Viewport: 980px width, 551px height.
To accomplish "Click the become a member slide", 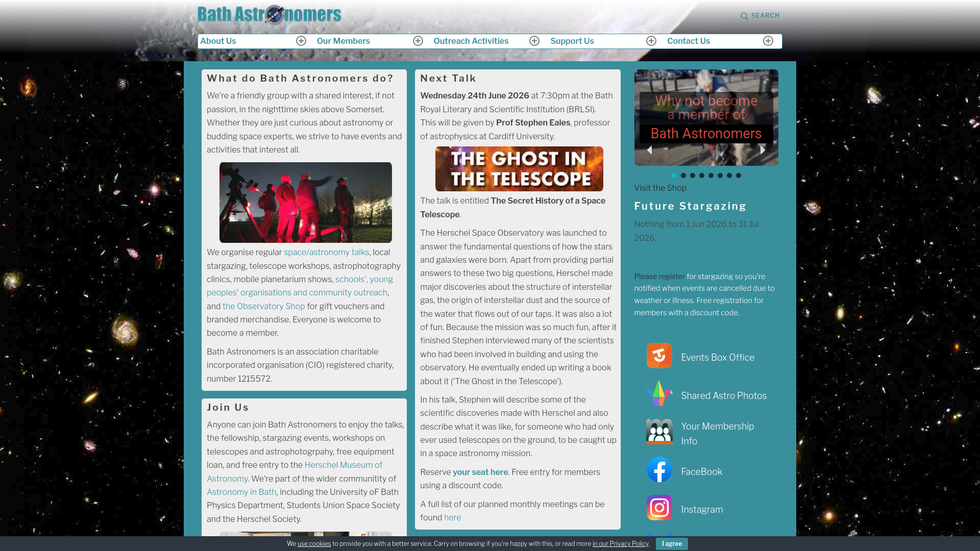I will (x=706, y=117).
